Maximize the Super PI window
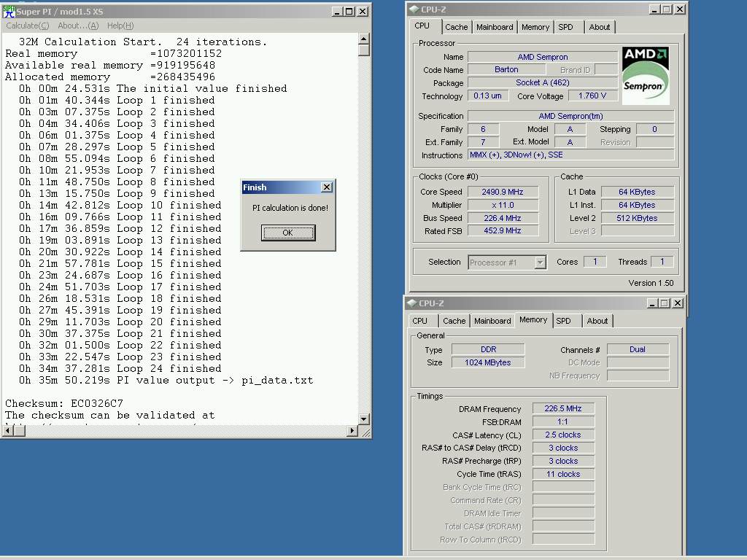Viewport: 747px width, 560px height. [349, 12]
